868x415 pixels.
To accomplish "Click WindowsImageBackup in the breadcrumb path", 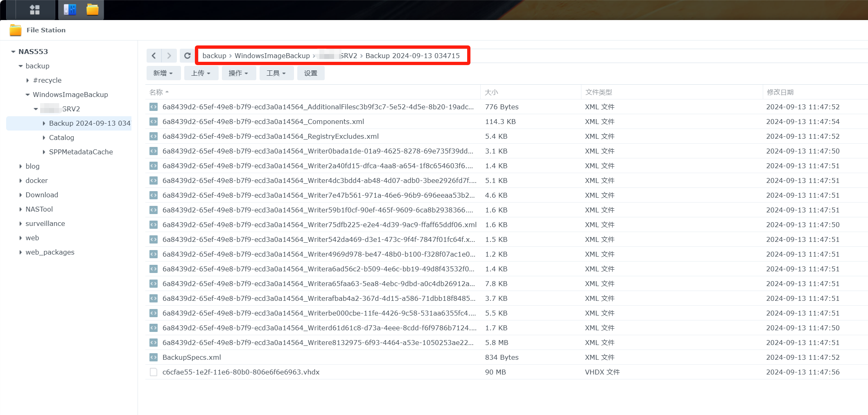I will [x=272, y=56].
